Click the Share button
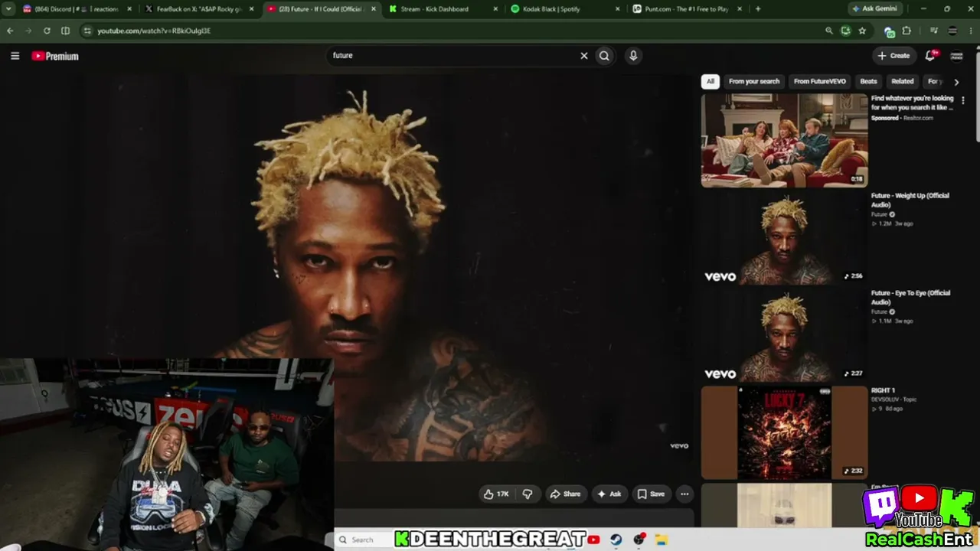Image resolution: width=980 pixels, height=551 pixels. 565,494
